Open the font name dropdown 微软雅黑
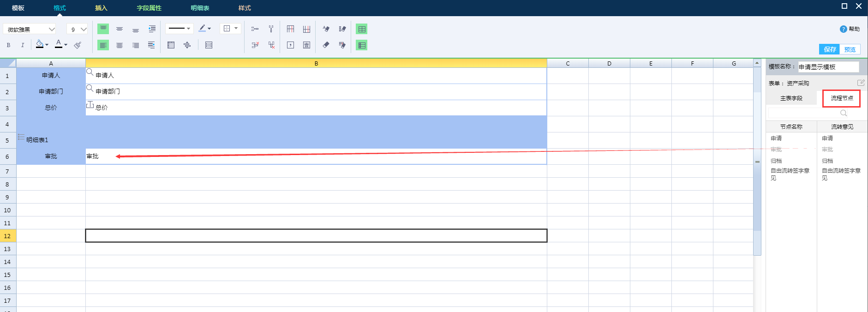Screen dimensions: 868x312 pyautogui.click(x=30, y=29)
